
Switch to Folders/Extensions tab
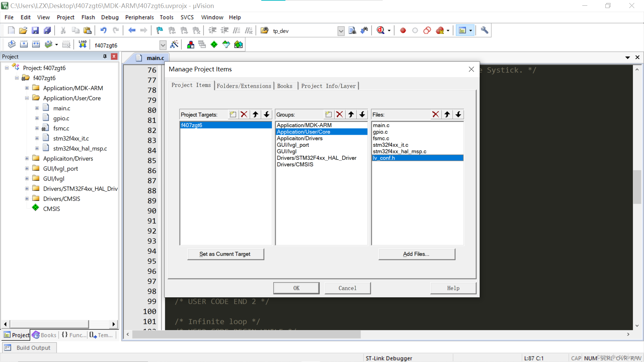tap(244, 86)
